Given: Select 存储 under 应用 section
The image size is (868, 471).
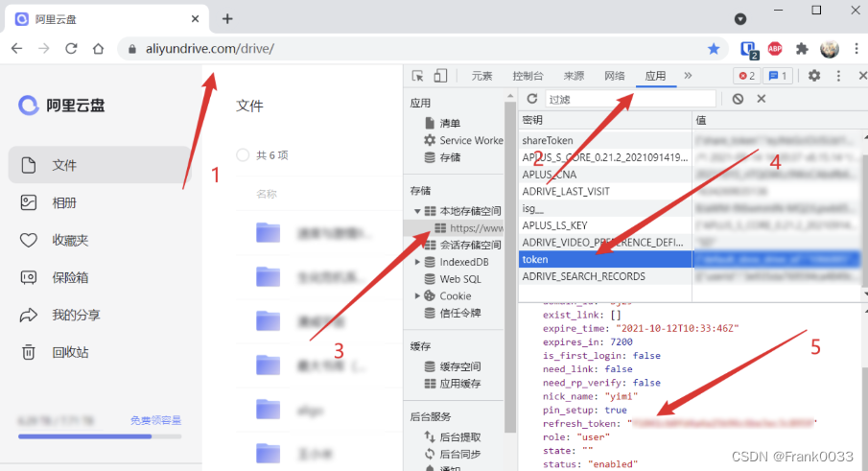Looking at the screenshot, I should 443,157.
